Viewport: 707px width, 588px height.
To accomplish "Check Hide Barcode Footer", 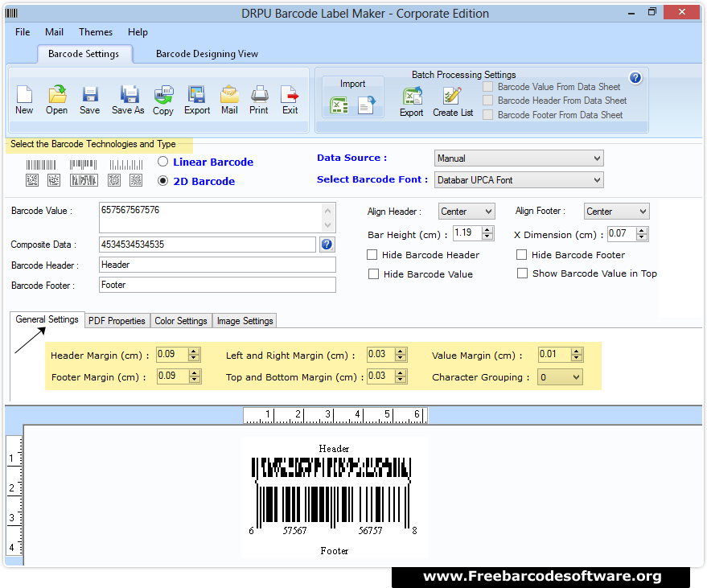I will pyautogui.click(x=522, y=255).
